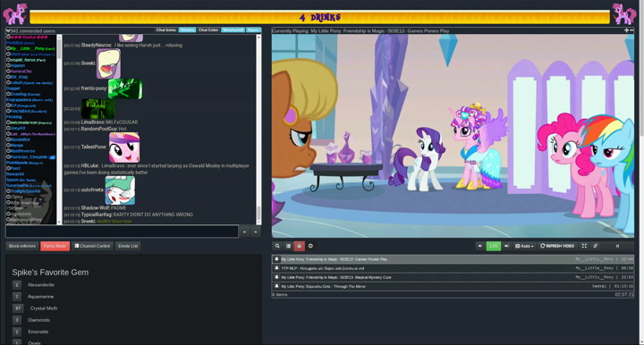The height and width of the screenshot is (345, 644).
Task: Click the skip icon at far right of video controls
Action: pyautogui.click(x=617, y=246)
